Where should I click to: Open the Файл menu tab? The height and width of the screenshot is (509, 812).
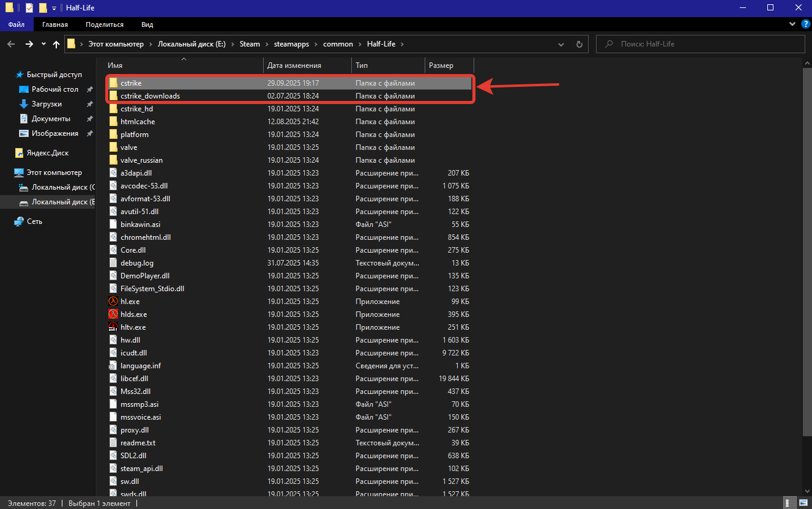(17, 24)
